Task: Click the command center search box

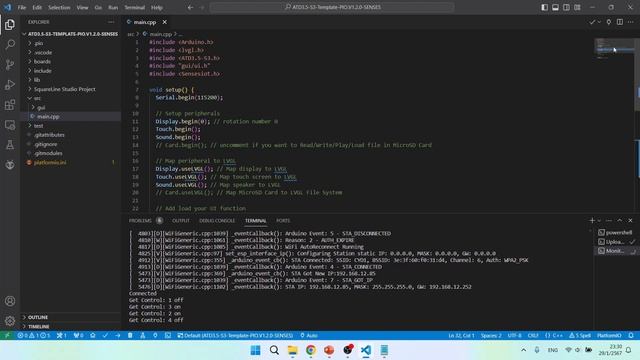Action: [332, 7]
